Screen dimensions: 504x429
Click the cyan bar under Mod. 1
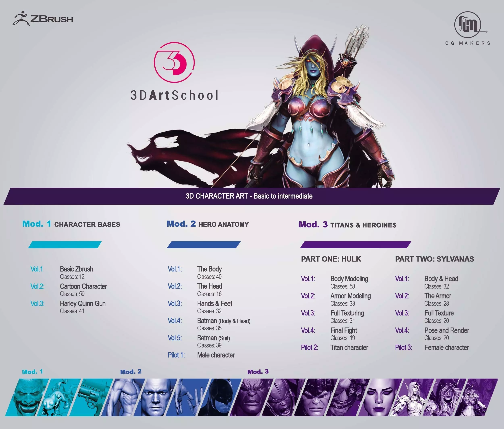click(65, 245)
